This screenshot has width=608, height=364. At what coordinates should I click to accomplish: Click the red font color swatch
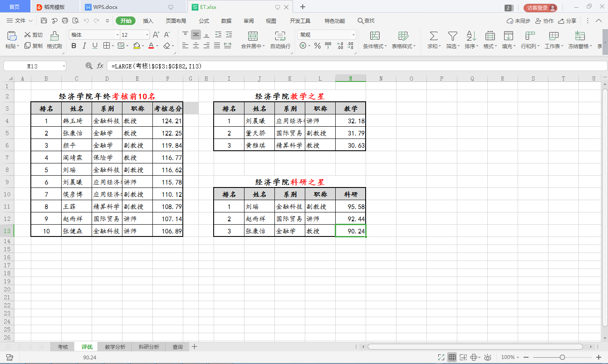point(151,46)
